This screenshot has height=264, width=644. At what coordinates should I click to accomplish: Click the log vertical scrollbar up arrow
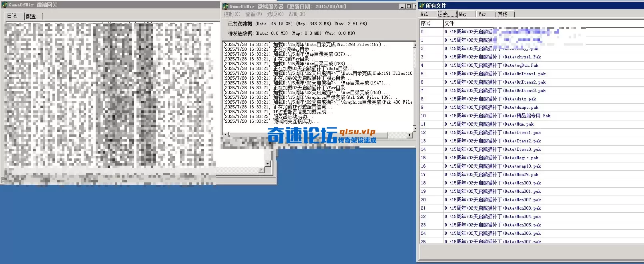click(x=415, y=44)
